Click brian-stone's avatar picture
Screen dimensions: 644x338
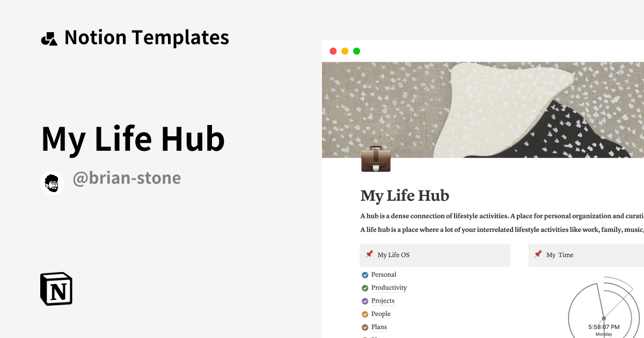52,182
